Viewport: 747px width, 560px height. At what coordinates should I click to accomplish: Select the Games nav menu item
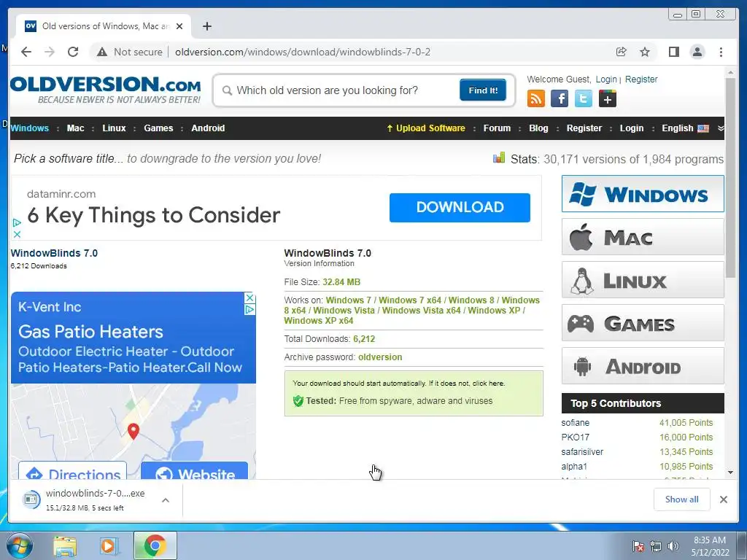pyautogui.click(x=158, y=128)
